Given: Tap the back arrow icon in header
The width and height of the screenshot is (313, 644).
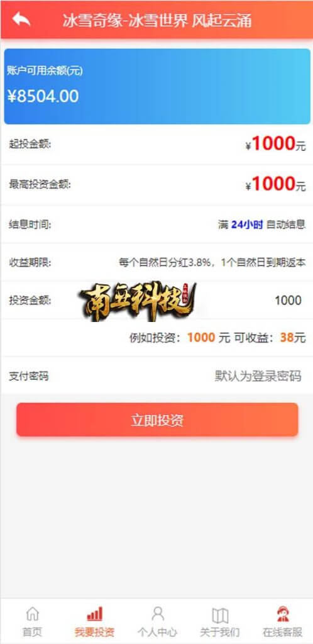Looking at the screenshot, I should (x=21, y=19).
